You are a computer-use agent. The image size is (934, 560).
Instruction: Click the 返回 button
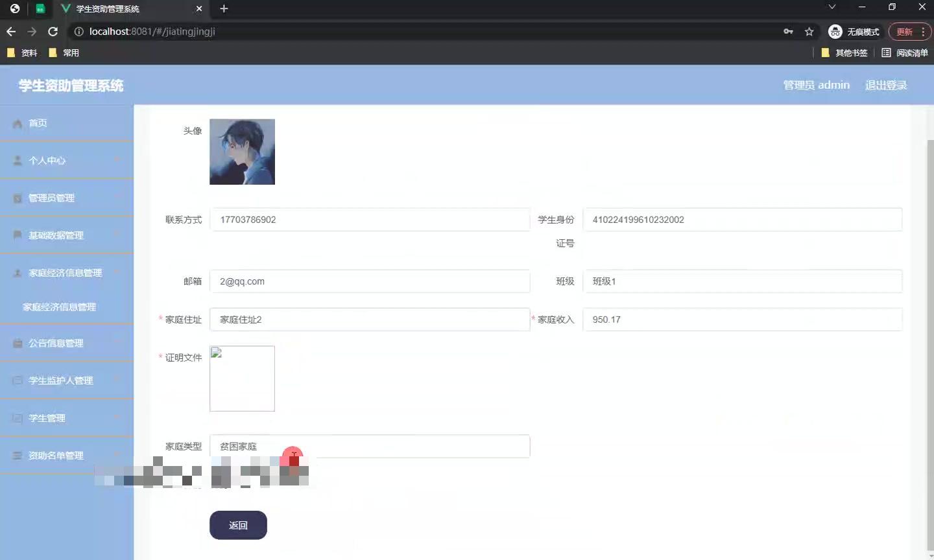[238, 525]
